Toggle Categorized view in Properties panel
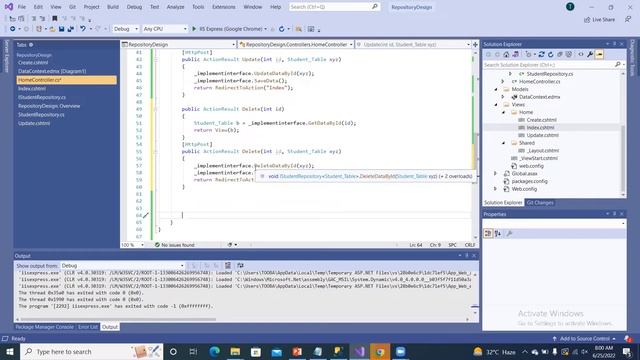Viewport: 640px width, 360px height. coord(488,233)
